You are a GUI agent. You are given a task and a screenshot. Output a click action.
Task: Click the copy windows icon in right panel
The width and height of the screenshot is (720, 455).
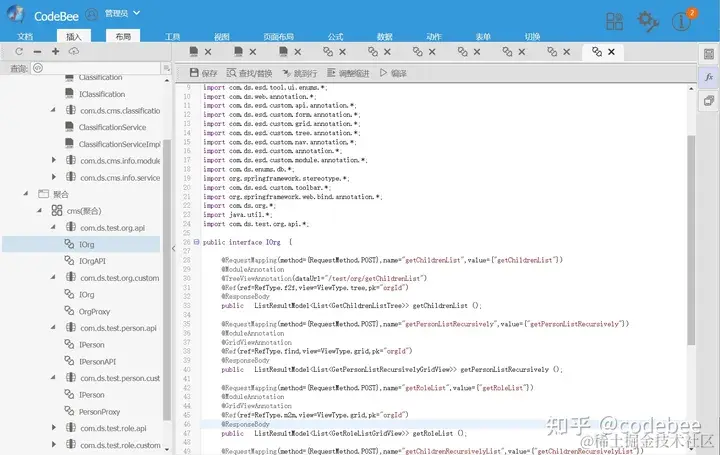(x=709, y=101)
